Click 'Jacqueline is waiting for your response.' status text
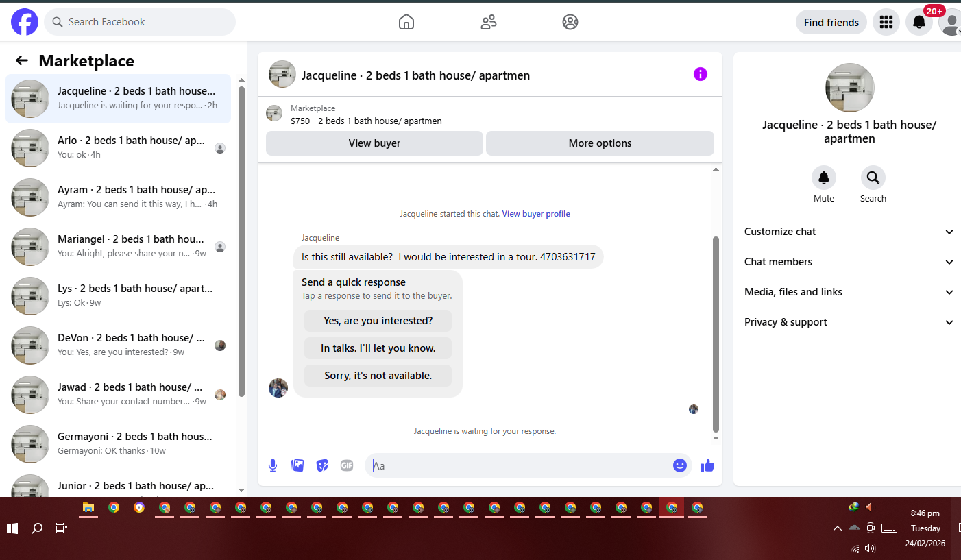Image resolution: width=961 pixels, height=560 pixels. [485, 431]
